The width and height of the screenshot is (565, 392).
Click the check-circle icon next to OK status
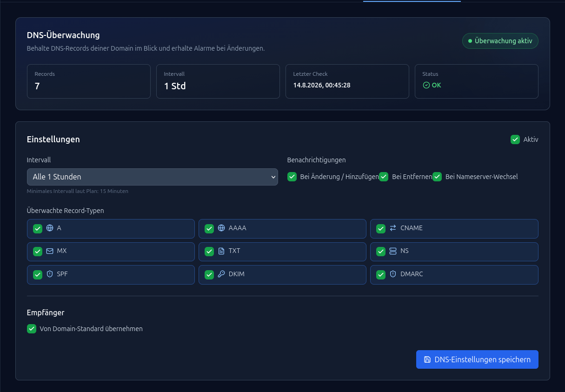(x=426, y=85)
